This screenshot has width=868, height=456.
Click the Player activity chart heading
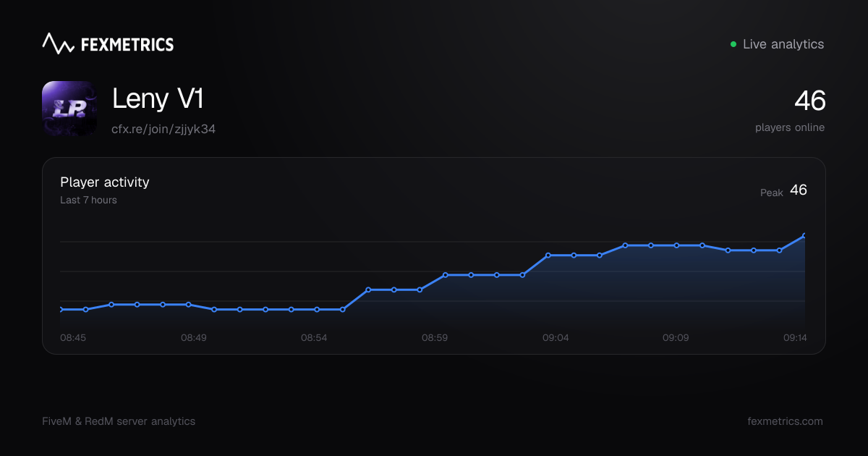(x=105, y=182)
